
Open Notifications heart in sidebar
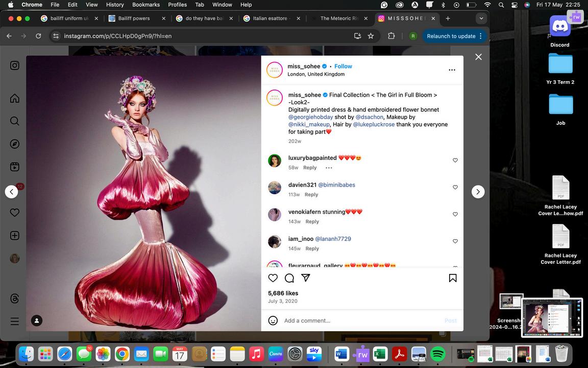point(15,213)
